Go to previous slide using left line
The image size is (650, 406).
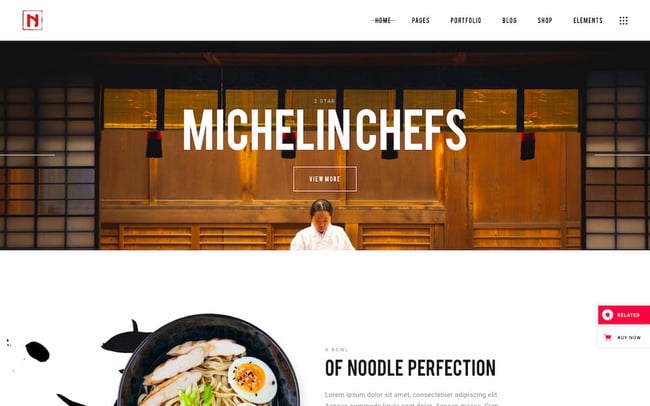point(27,155)
